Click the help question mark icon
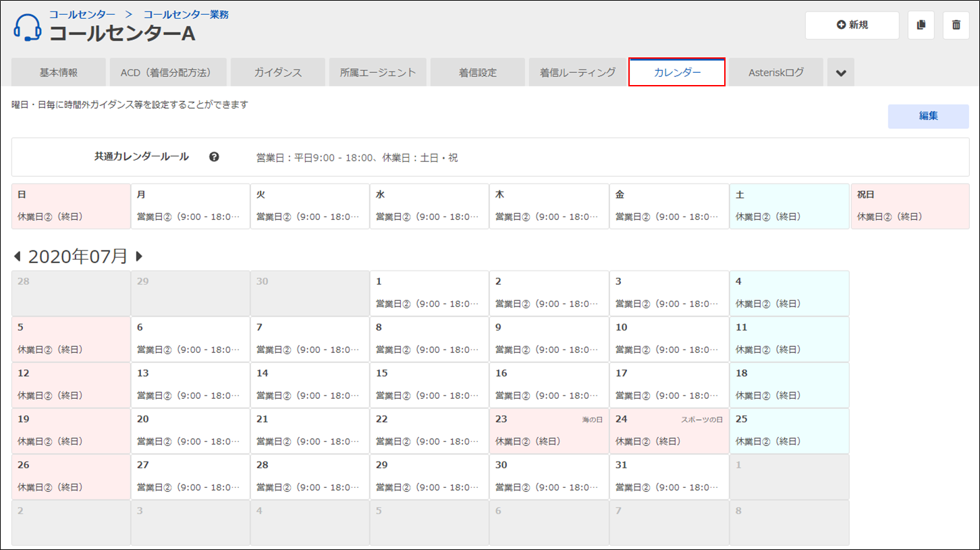Viewport: 980px width, 550px height. (214, 157)
